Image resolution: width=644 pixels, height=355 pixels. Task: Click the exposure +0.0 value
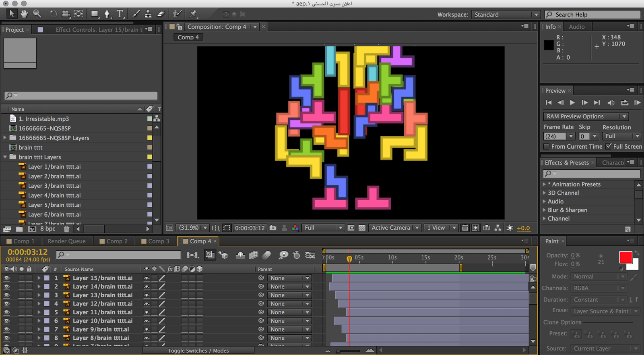(x=523, y=228)
